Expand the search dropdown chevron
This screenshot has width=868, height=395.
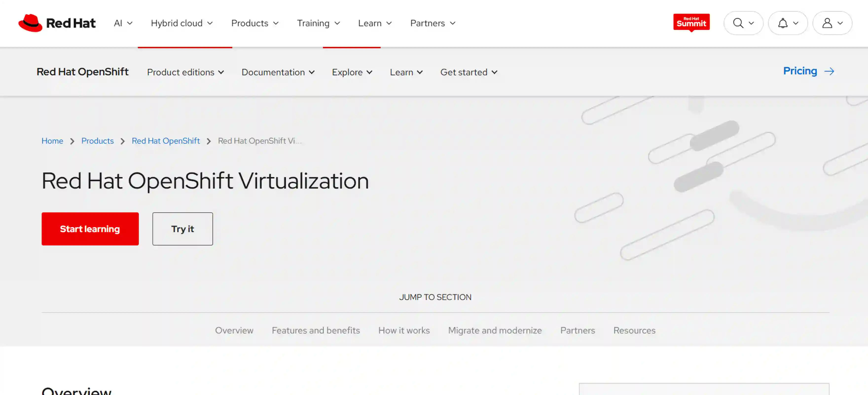point(751,23)
